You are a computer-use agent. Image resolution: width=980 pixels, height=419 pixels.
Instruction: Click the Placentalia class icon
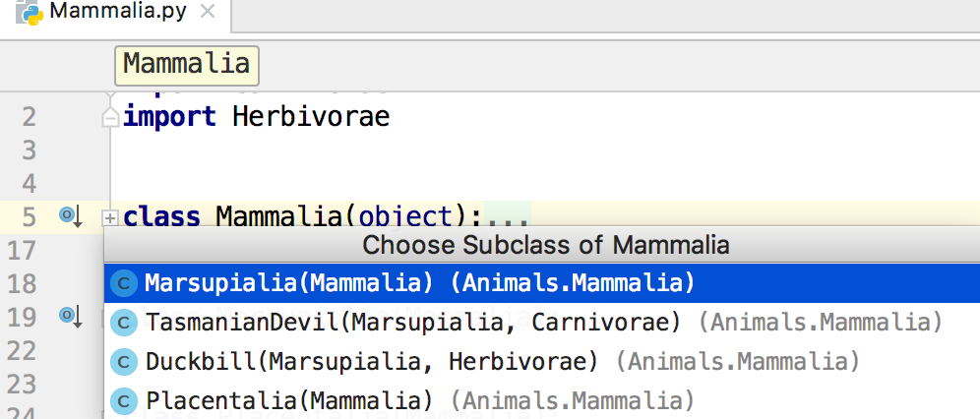[x=123, y=401]
